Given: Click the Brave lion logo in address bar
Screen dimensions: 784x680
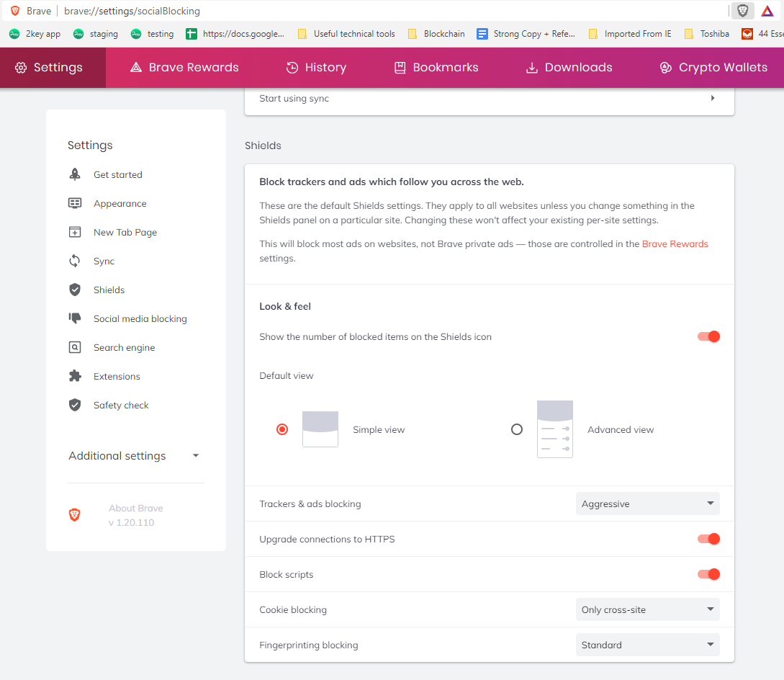Looking at the screenshot, I should click(15, 11).
